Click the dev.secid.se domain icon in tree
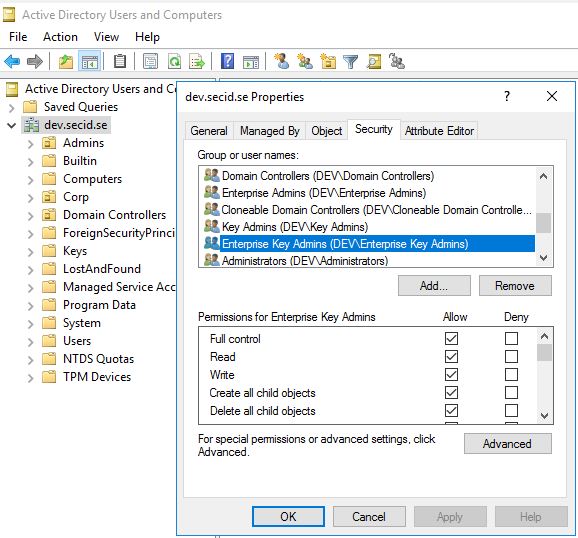 [x=31, y=125]
